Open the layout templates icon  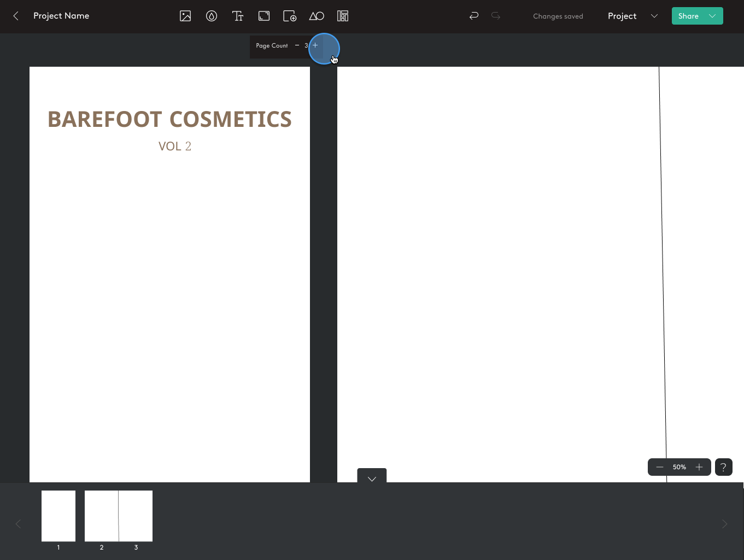pyautogui.click(x=343, y=16)
